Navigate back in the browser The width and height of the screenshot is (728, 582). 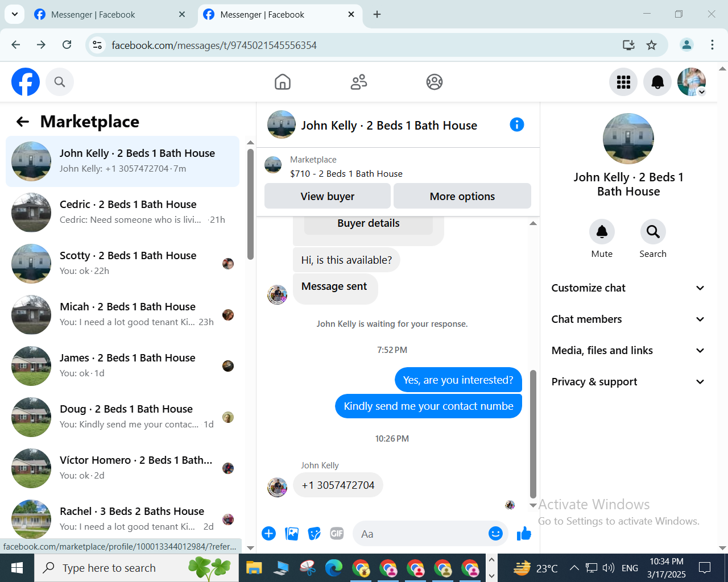coord(16,45)
